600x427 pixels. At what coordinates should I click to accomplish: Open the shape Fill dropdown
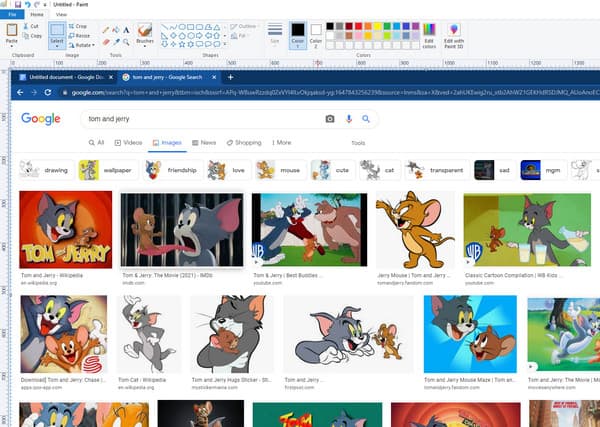pyautogui.click(x=239, y=36)
